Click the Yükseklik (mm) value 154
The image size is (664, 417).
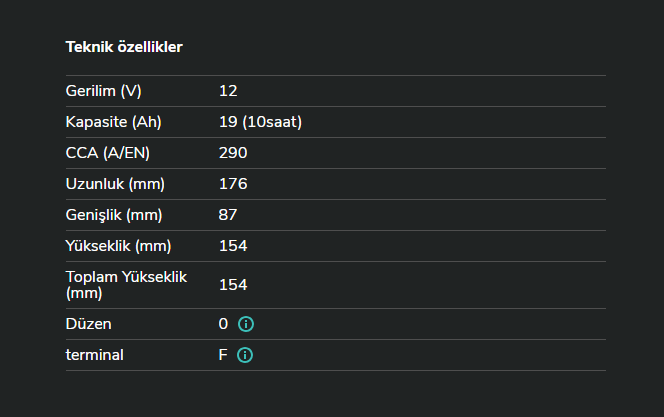pos(233,246)
